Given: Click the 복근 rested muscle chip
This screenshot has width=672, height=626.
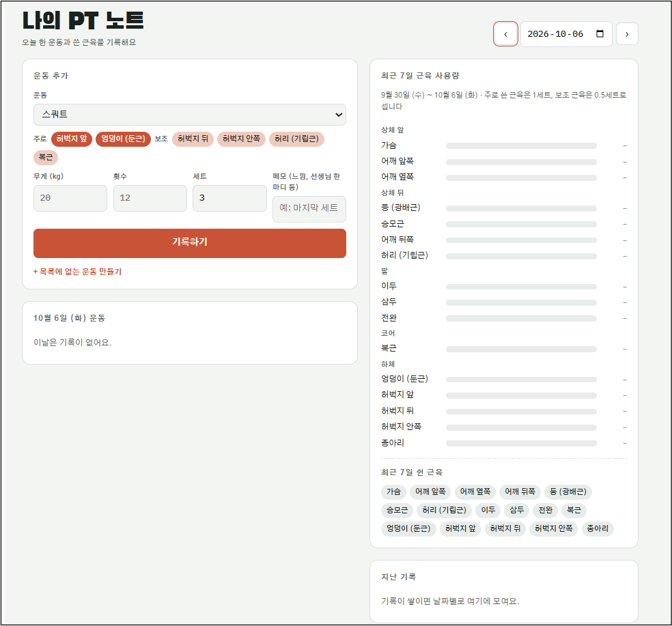Looking at the screenshot, I should click(574, 511).
